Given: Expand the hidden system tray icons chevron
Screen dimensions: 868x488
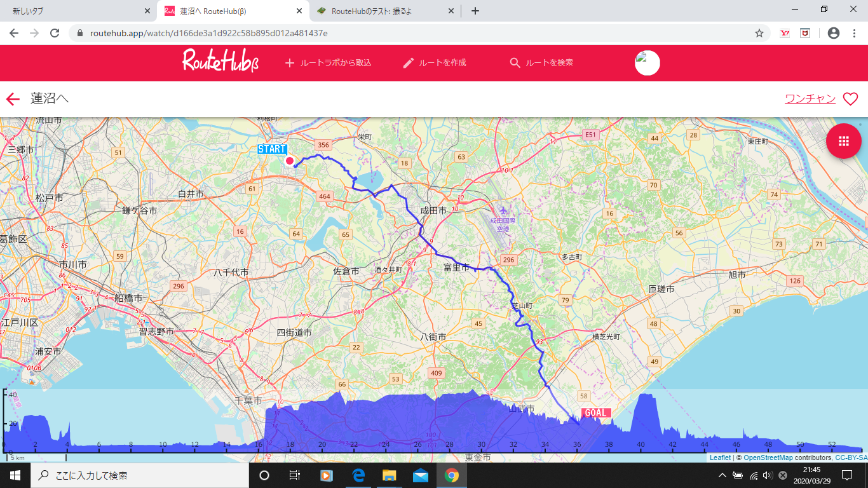Looking at the screenshot, I should [x=722, y=475].
